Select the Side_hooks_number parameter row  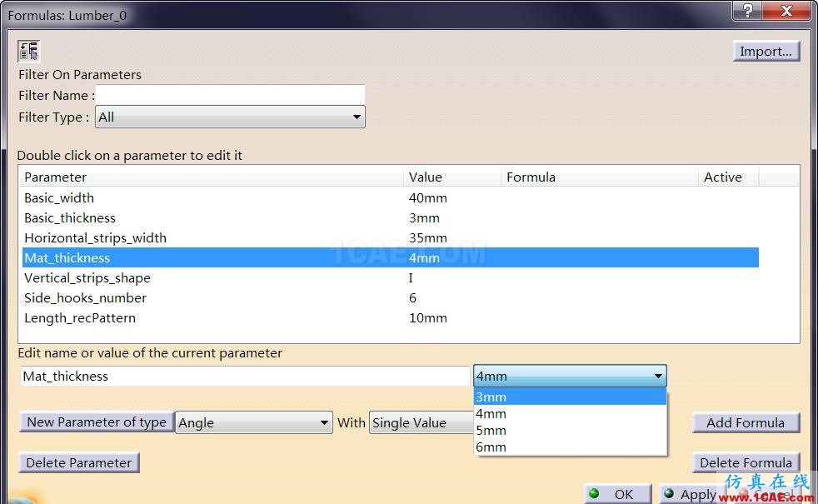[x=390, y=298]
